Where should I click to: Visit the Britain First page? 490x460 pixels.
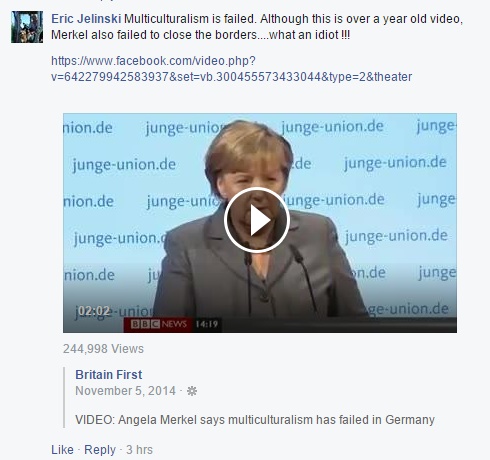click(x=109, y=375)
